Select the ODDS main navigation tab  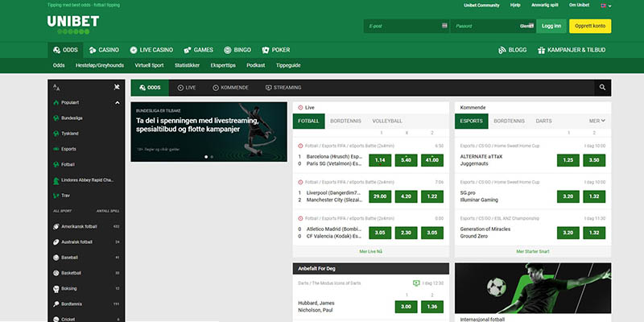pos(65,50)
